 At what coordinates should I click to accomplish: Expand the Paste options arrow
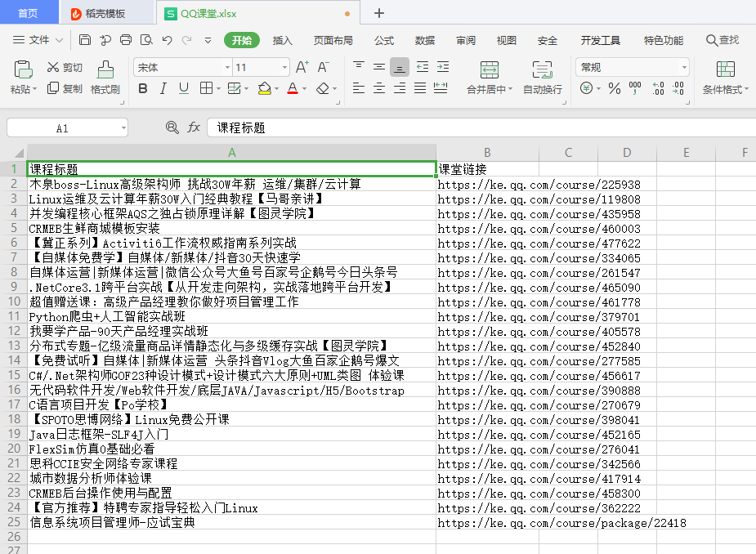(x=34, y=89)
